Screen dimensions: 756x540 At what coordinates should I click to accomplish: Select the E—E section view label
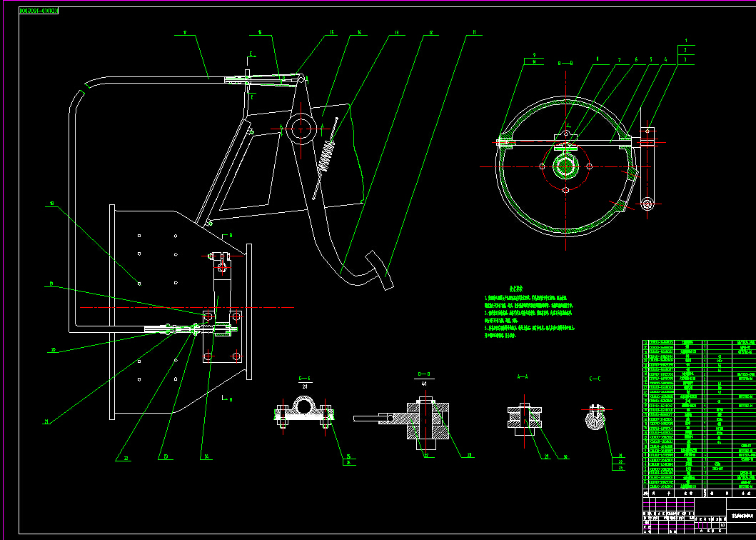(x=304, y=379)
